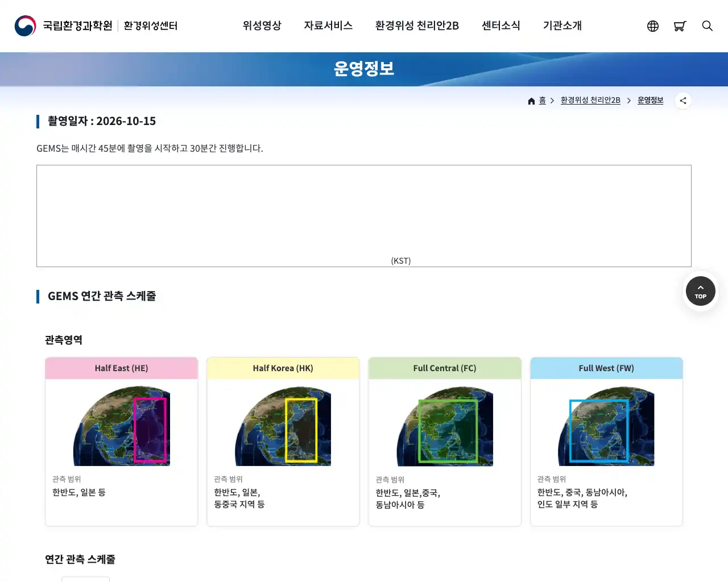The width and height of the screenshot is (728, 582).
Task: Open the shopping cart icon
Action: 680,26
